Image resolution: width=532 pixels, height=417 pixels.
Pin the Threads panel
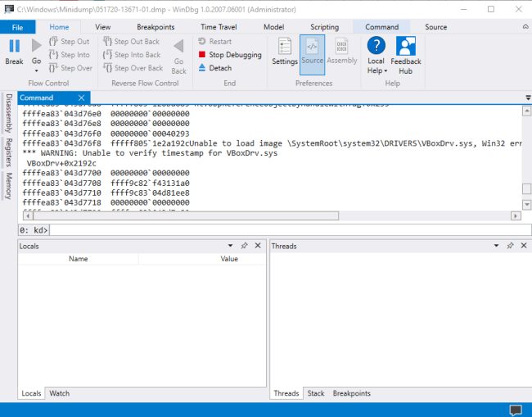510,246
